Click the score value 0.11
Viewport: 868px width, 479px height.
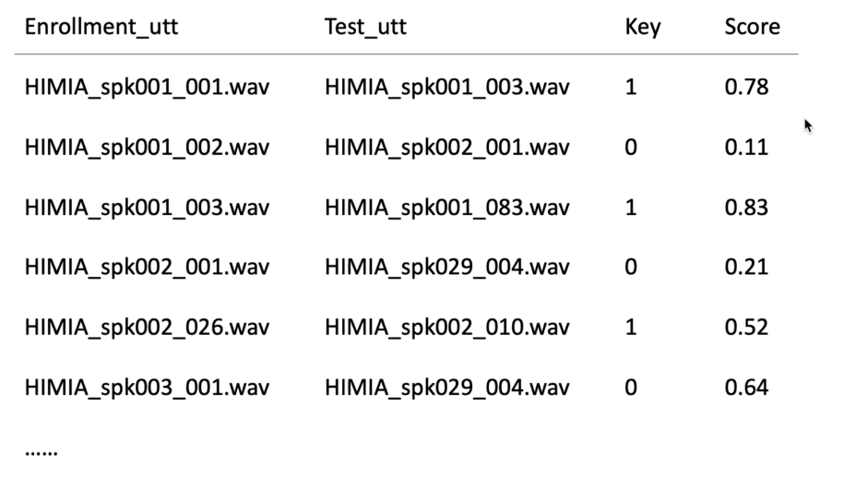[746, 148]
